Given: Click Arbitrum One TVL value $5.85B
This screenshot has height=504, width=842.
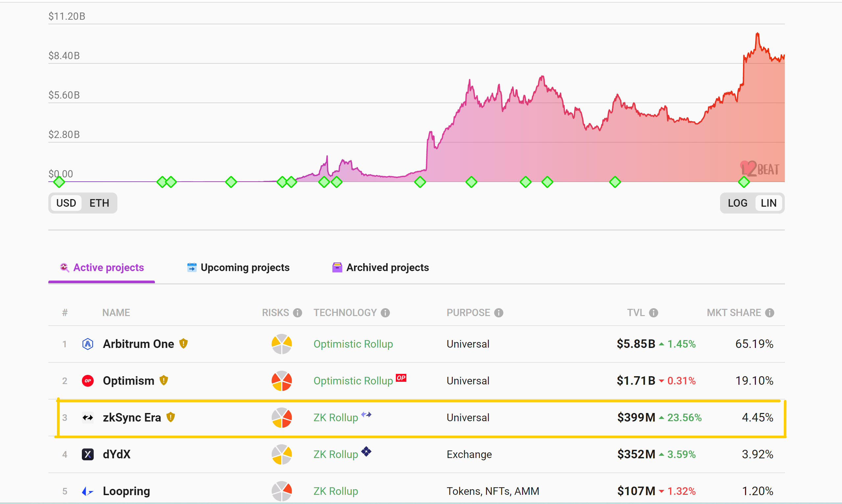Looking at the screenshot, I should pyautogui.click(x=636, y=344).
